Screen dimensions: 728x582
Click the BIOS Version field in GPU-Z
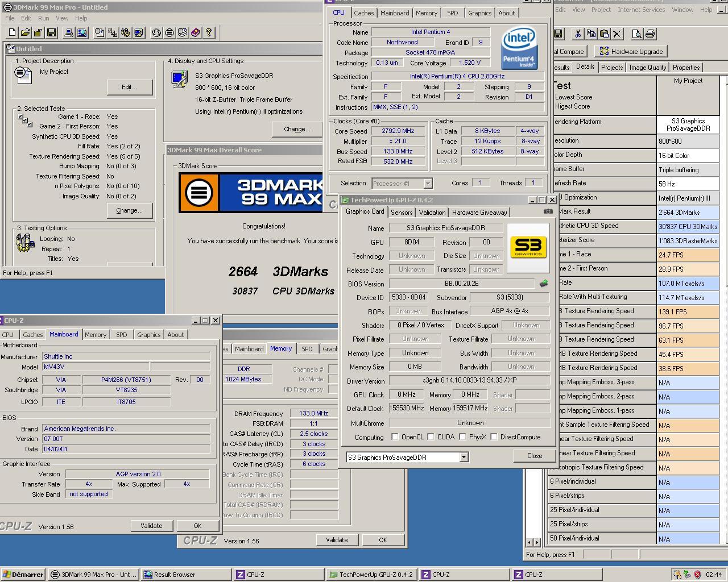[x=462, y=284]
